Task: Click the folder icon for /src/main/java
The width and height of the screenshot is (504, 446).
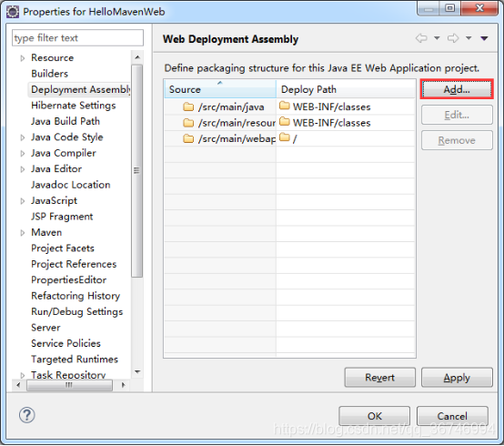Action: click(188, 106)
